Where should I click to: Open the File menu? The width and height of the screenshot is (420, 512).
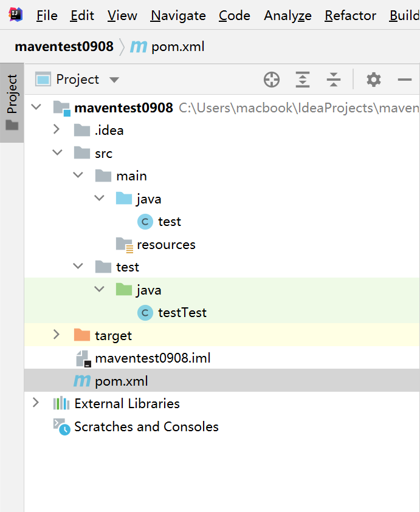point(47,15)
